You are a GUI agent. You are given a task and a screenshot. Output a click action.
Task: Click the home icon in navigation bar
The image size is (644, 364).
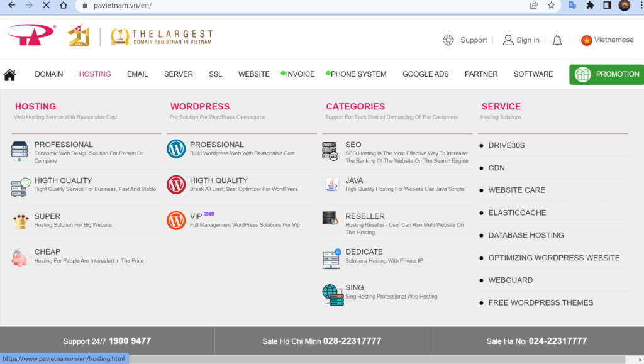[x=9, y=75]
